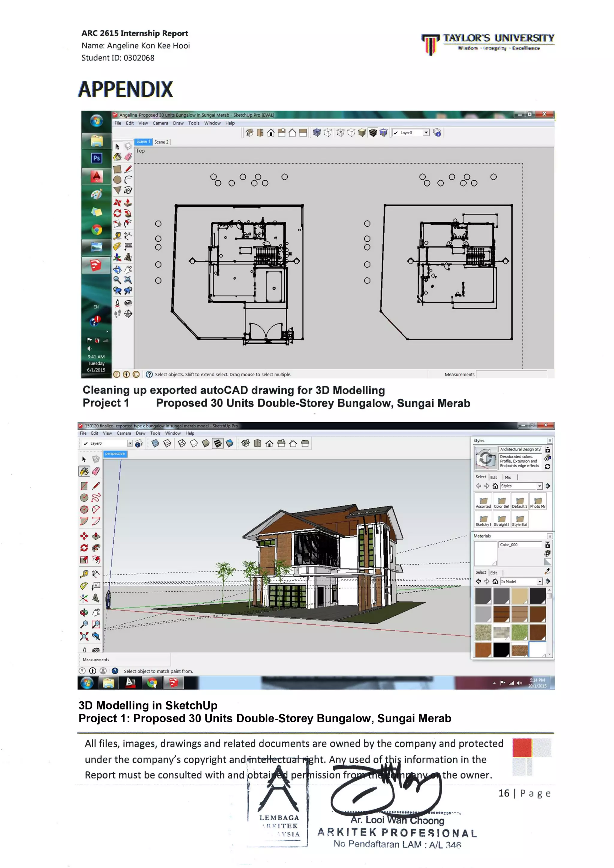614x868 pixels.
Task: Open the In Model materials dropdown
Action: pyautogui.click(x=540, y=581)
